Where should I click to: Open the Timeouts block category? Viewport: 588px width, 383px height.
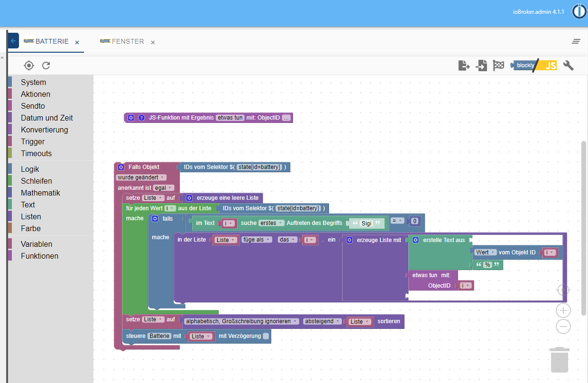click(x=36, y=154)
